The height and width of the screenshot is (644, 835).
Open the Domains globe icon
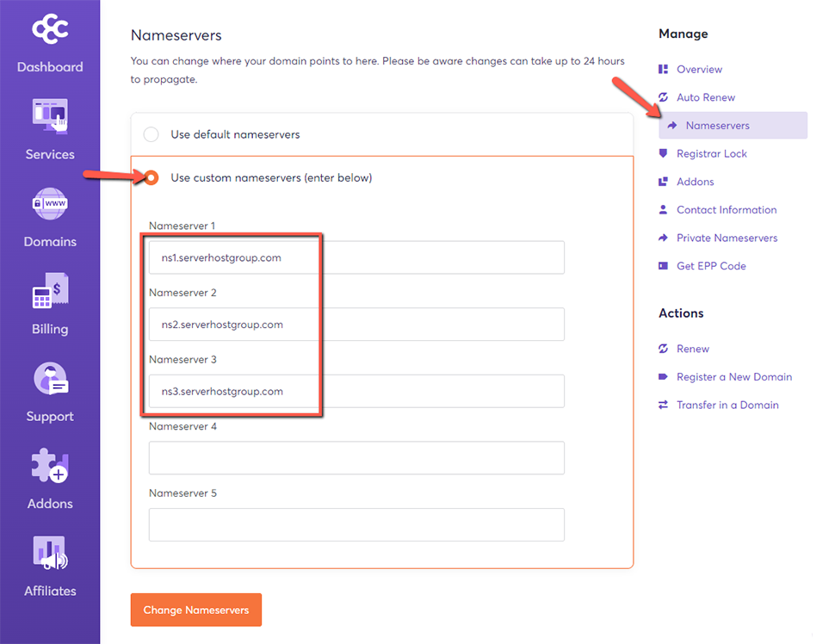pos(50,204)
